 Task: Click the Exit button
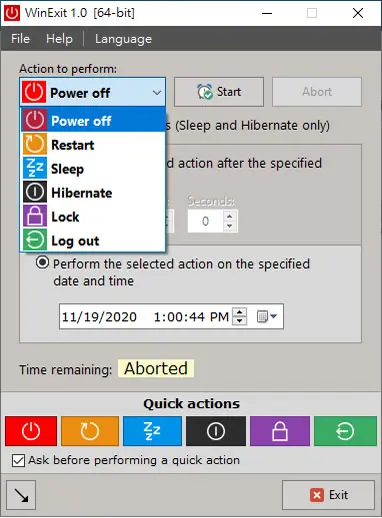point(328,495)
